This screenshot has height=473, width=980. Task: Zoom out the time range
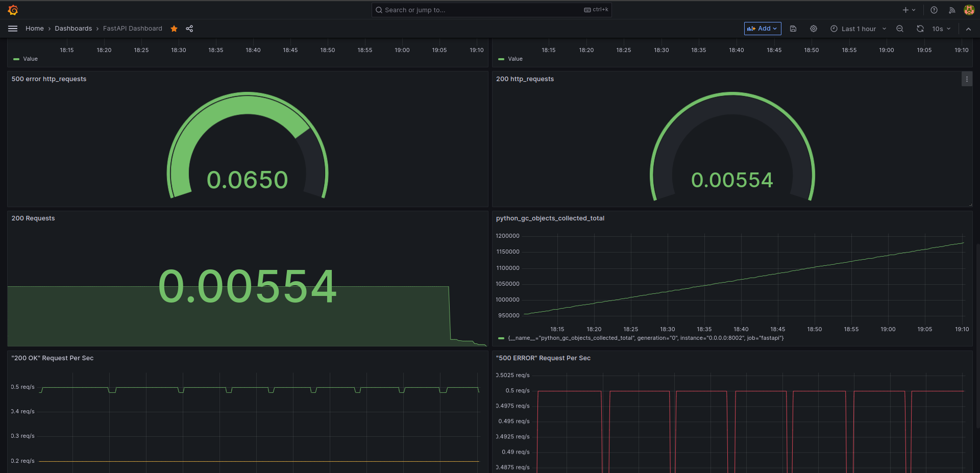point(900,29)
